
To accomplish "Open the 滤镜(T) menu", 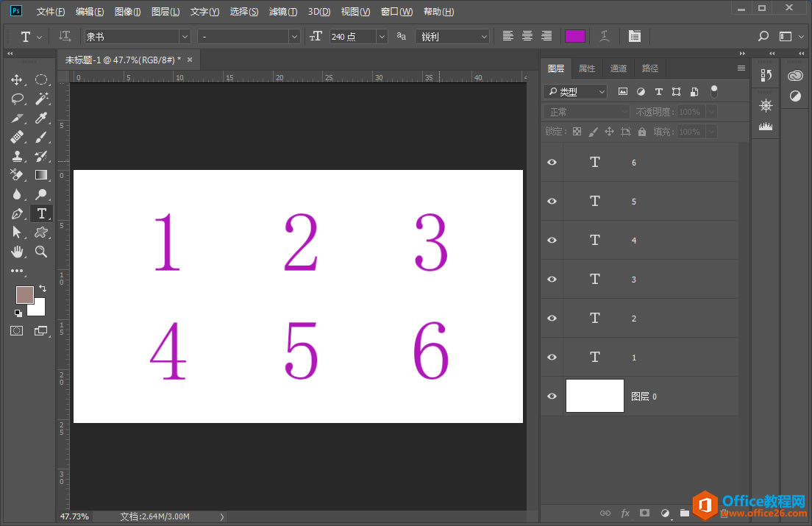I will click(x=282, y=11).
